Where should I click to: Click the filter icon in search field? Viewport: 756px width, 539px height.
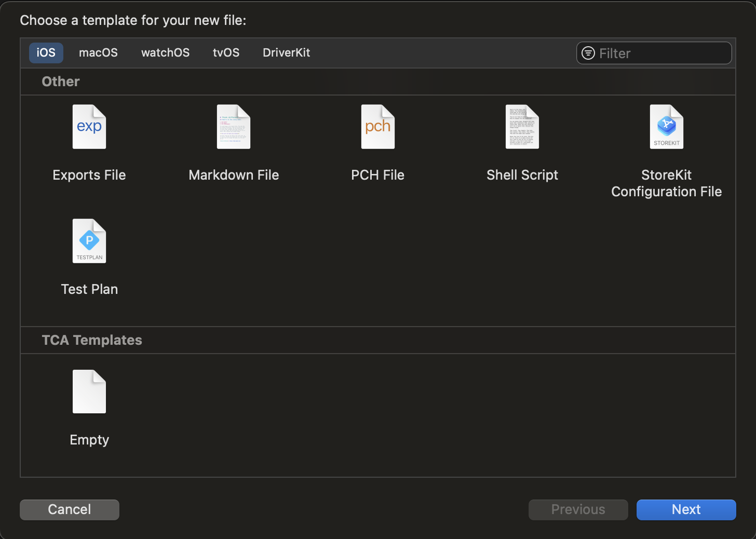588,53
